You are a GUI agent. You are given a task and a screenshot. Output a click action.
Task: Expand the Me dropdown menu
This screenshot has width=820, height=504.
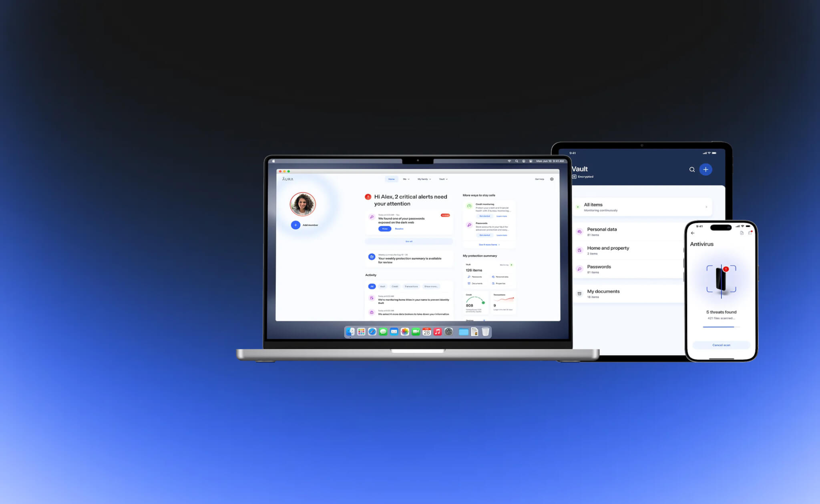click(406, 179)
